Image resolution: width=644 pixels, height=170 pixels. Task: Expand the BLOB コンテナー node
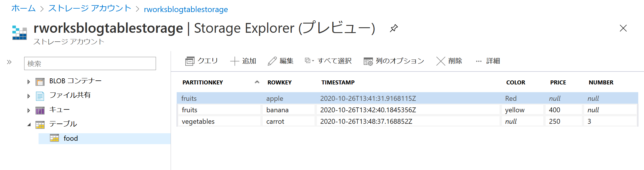click(x=28, y=82)
